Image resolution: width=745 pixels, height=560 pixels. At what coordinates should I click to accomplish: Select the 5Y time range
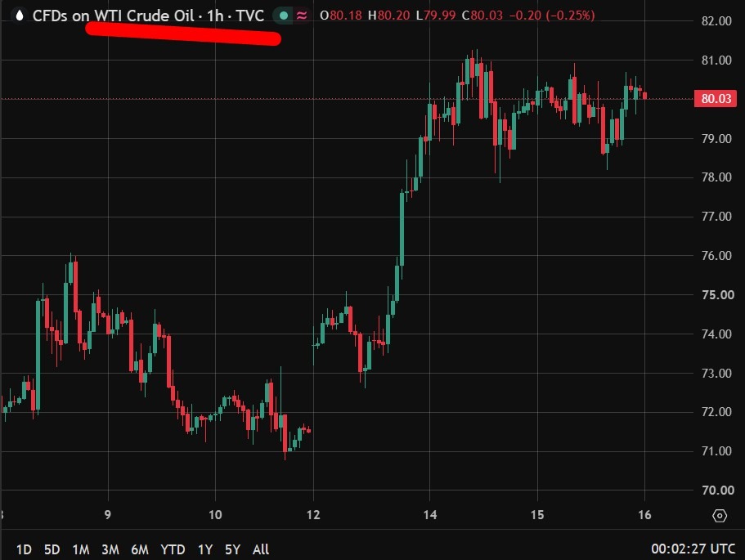pyautogui.click(x=232, y=549)
